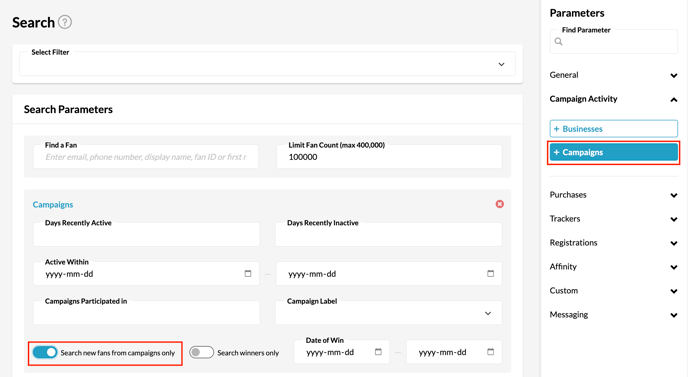The height and width of the screenshot is (377, 688).
Task: Open calendar icon for Date of Win end
Action: (x=491, y=352)
